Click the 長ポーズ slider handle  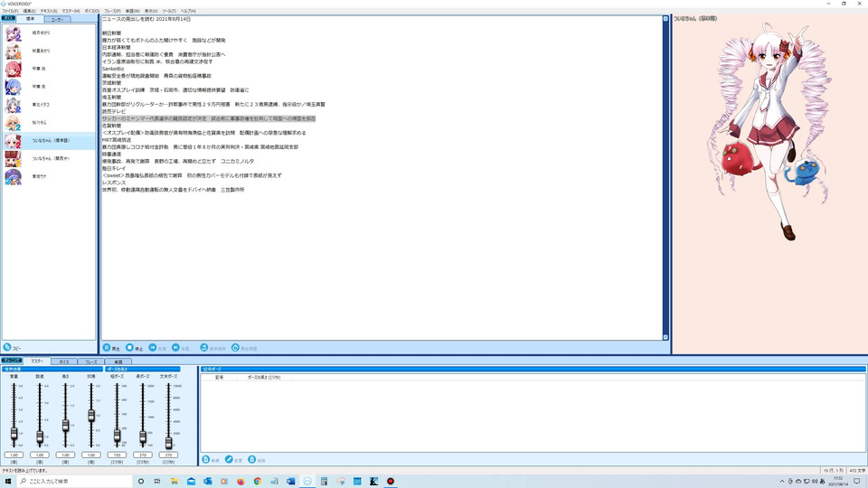(143, 437)
